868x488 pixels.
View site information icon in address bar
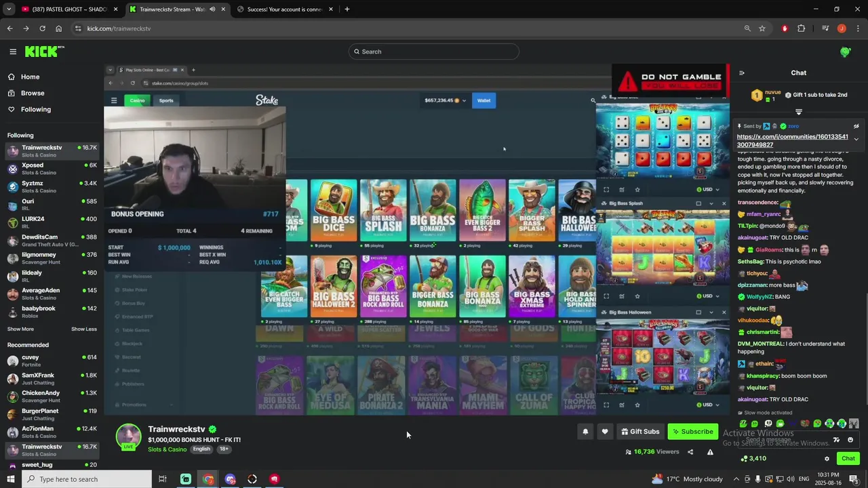coord(78,28)
